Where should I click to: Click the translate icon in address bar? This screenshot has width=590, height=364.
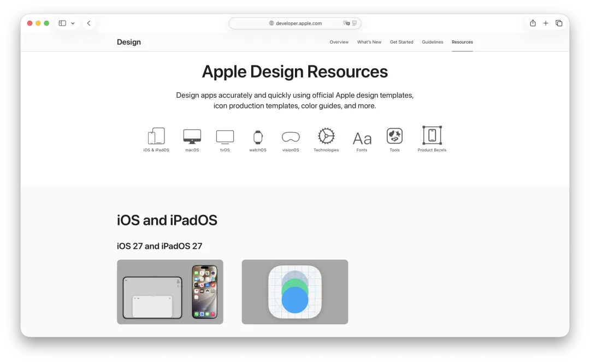346,23
